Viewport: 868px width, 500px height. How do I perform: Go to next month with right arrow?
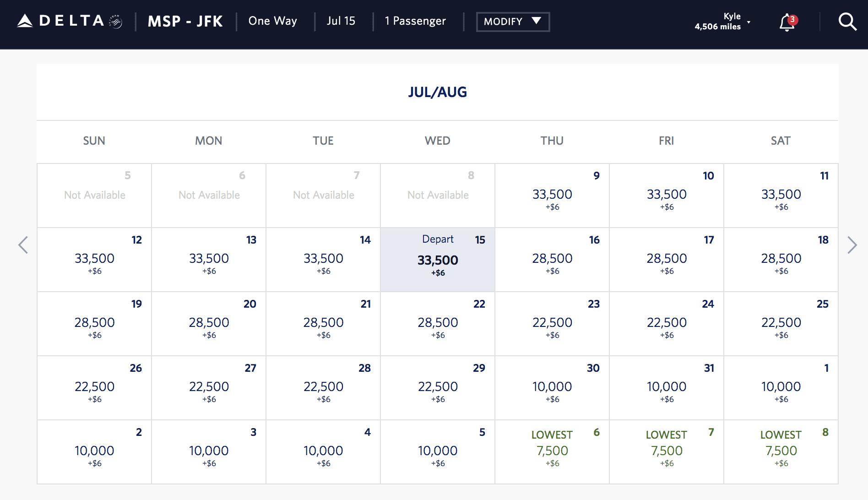coord(852,245)
